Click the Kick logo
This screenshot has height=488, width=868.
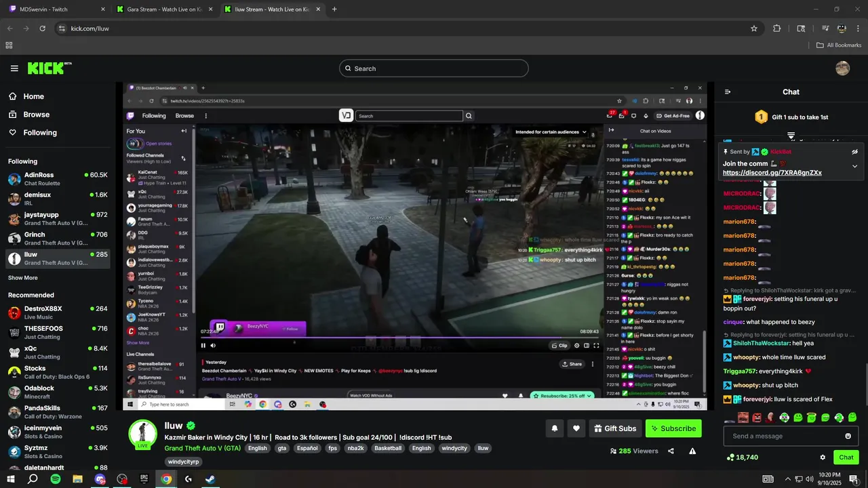[x=49, y=68]
